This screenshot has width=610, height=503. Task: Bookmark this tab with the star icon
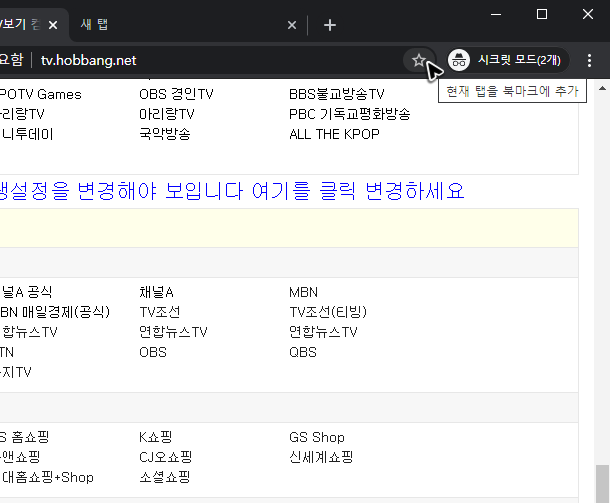coord(419,60)
